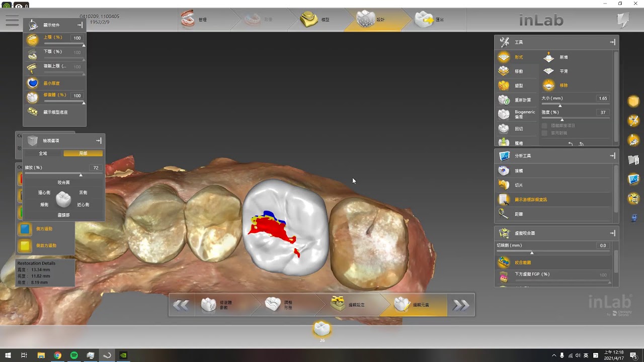Click the 咬合面 occlusal view
The height and width of the screenshot is (362, 644).
[64, 183]
